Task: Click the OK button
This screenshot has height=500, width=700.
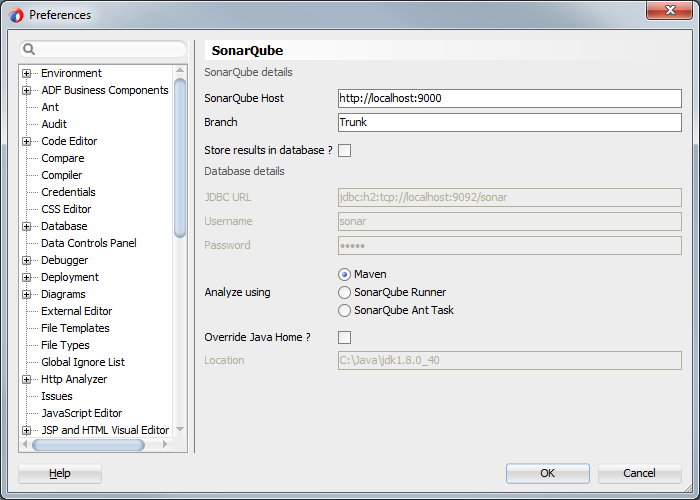Action: coord(547,473)
